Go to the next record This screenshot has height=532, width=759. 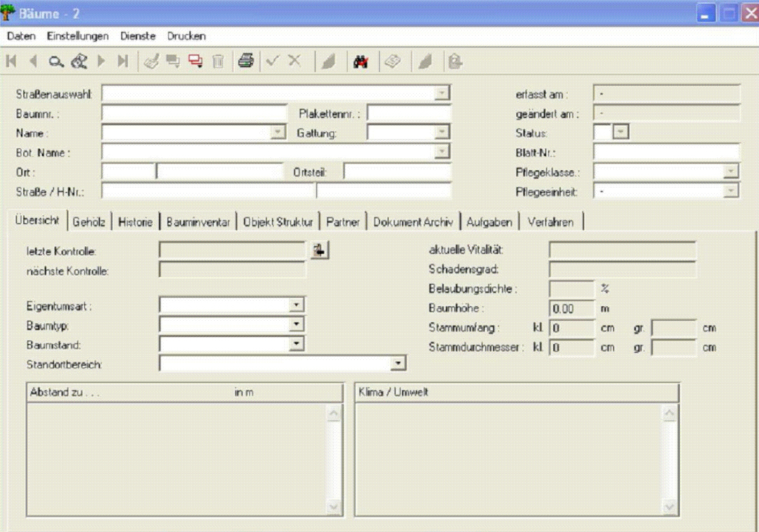coord(101,61)
